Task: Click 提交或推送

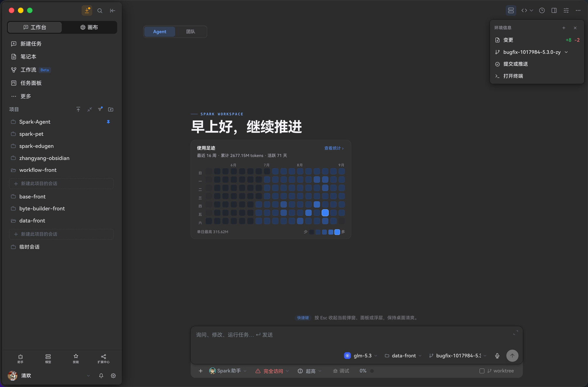Action: coord(537,64)
